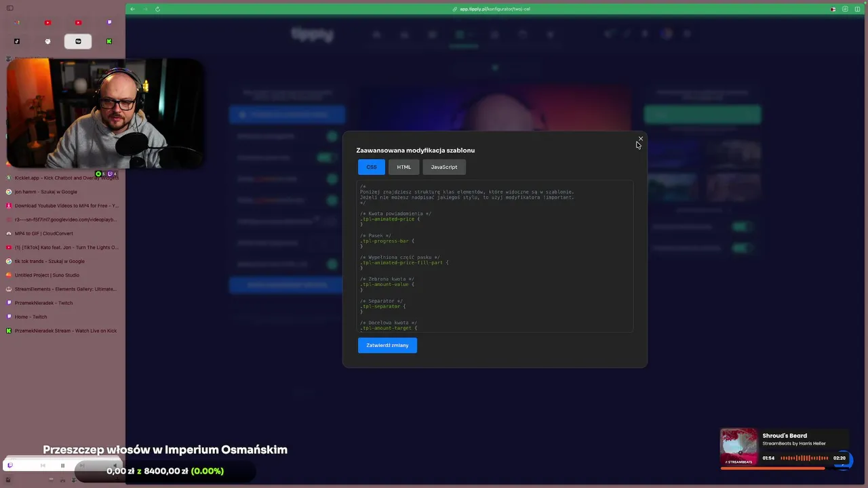Click the '.tpl-separator' code line
868x488 pixels.
click(383, 306)
